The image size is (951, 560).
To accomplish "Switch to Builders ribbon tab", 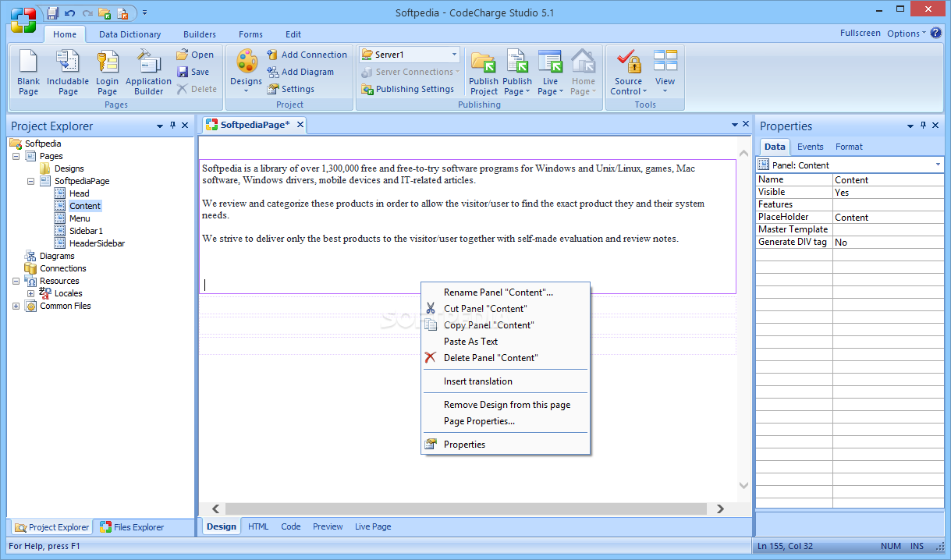I will coord(200,34).
